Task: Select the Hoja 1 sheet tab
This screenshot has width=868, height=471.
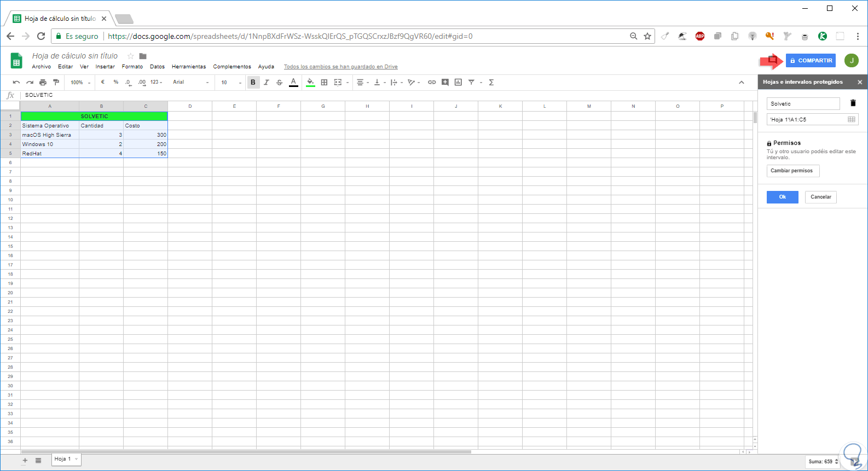Action: 67,460
